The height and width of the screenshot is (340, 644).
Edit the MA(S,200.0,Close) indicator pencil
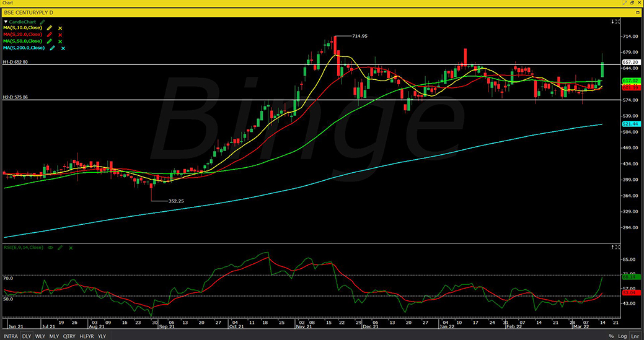pos(53,48)
